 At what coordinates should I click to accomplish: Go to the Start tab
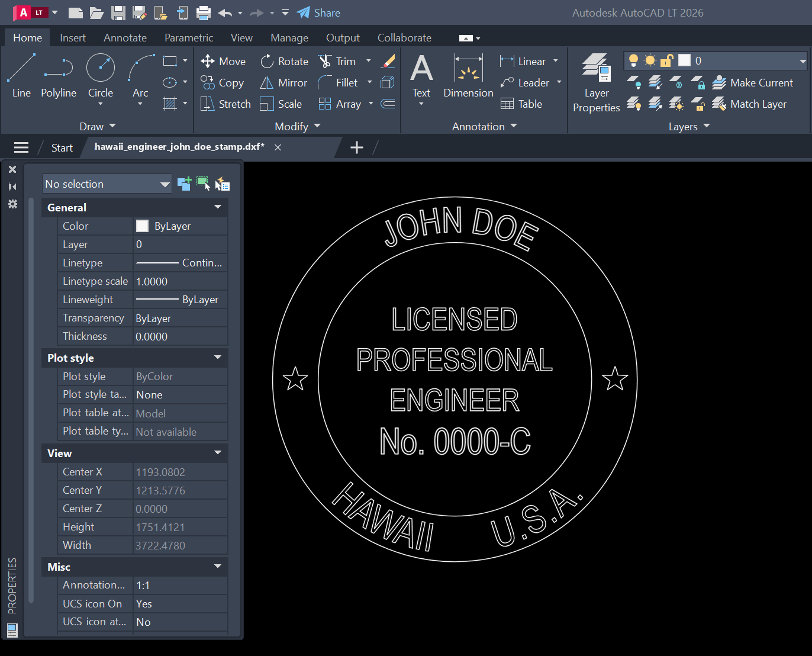click(62, 147)
